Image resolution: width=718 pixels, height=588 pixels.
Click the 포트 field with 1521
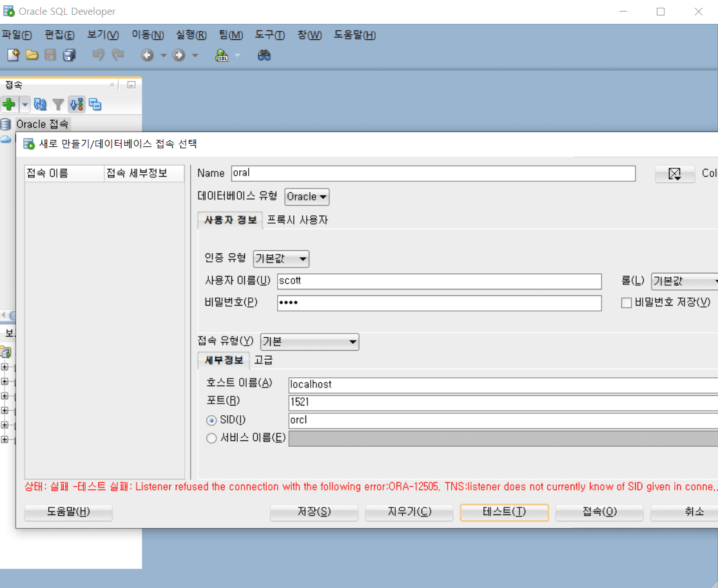[x=503, y=403]
